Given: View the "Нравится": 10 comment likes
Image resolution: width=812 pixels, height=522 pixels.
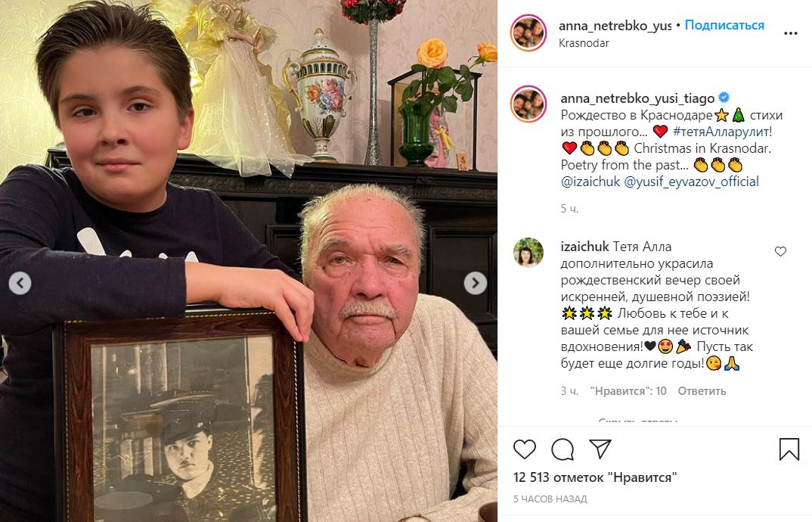Looking at the screenshot, I should 628,391.
